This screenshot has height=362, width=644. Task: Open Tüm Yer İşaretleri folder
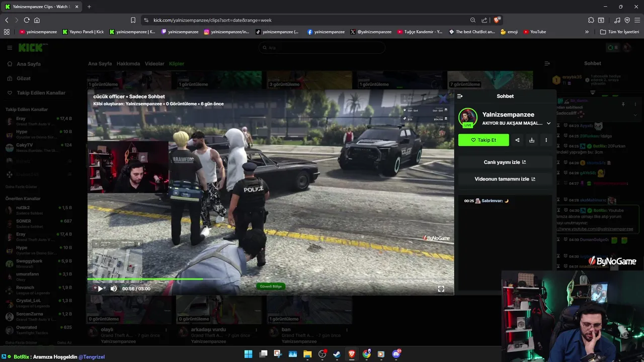tap(620, 32)
